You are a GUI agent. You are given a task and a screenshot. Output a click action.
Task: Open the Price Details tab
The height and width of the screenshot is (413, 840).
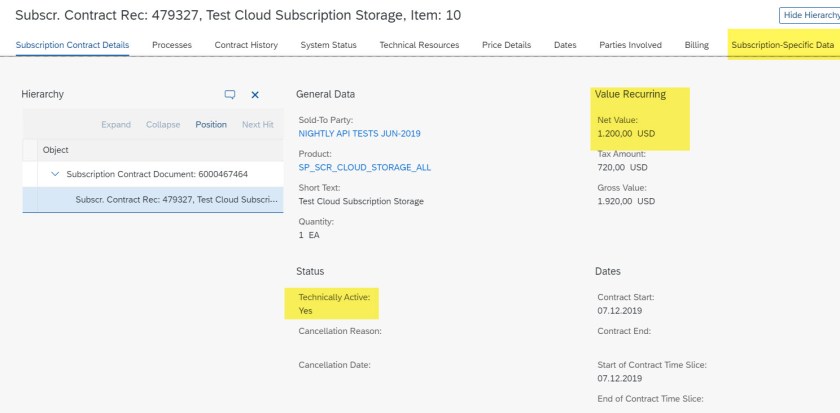pos(507,45)
